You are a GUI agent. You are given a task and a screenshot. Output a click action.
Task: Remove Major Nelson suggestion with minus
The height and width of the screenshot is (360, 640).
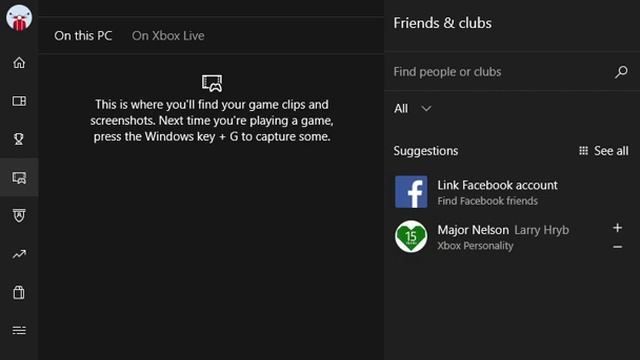(x=618, y=247)
